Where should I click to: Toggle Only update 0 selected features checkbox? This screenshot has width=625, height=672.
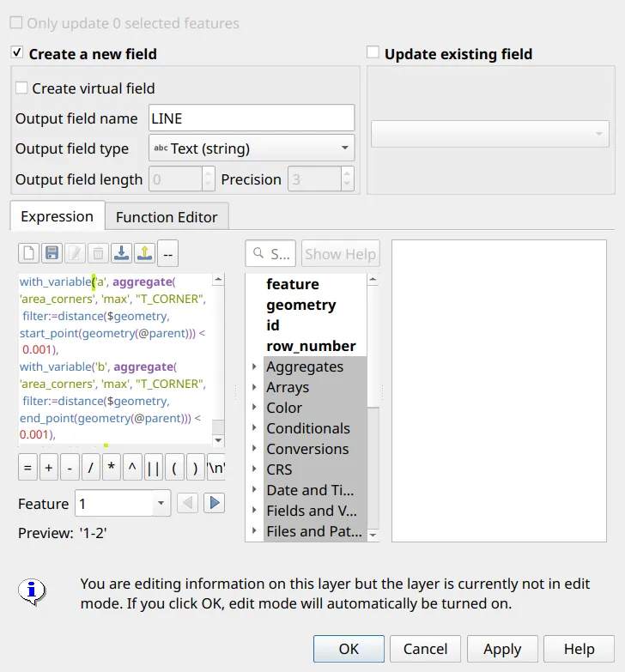pos(15,22)
